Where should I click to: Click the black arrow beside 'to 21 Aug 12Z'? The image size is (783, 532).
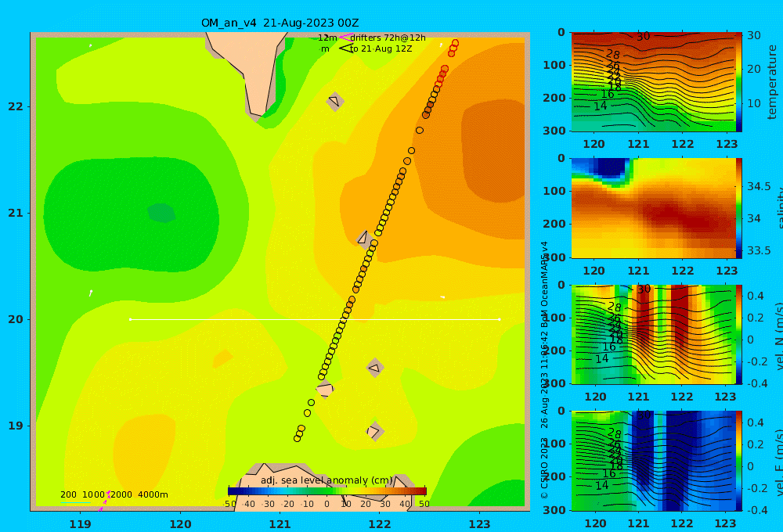tap(345, 48)
